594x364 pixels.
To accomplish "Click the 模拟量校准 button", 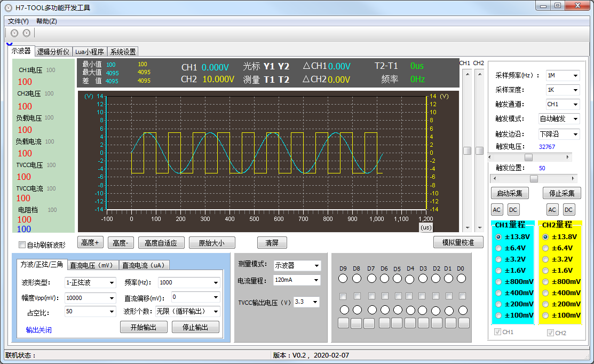I will click(458, 242).
